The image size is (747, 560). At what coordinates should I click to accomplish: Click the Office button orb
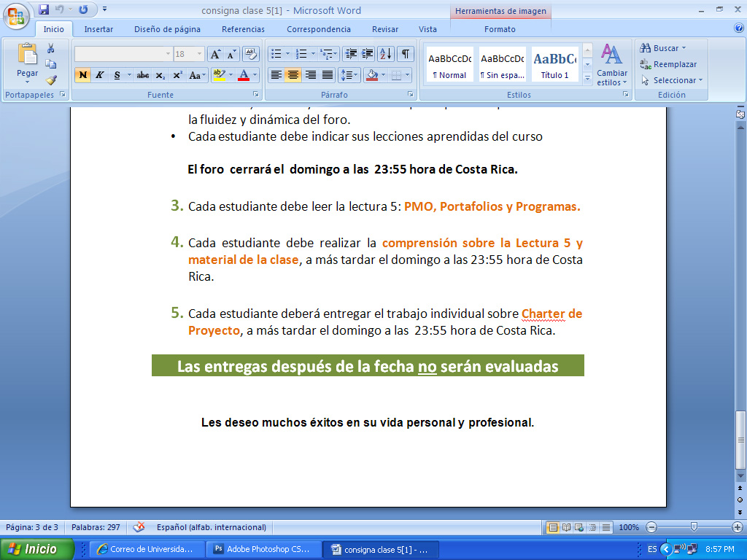click(16, 16)
